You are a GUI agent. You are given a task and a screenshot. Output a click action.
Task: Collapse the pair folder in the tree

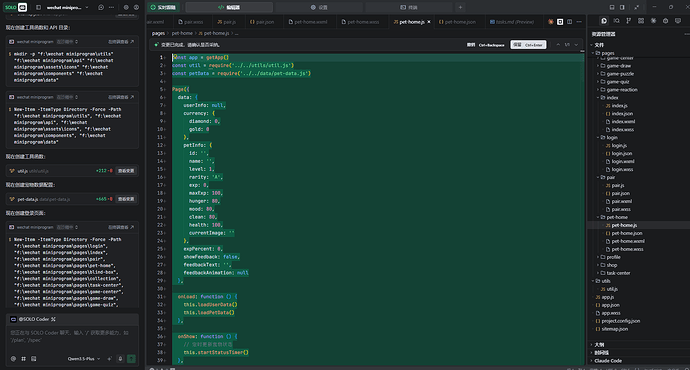611,178
